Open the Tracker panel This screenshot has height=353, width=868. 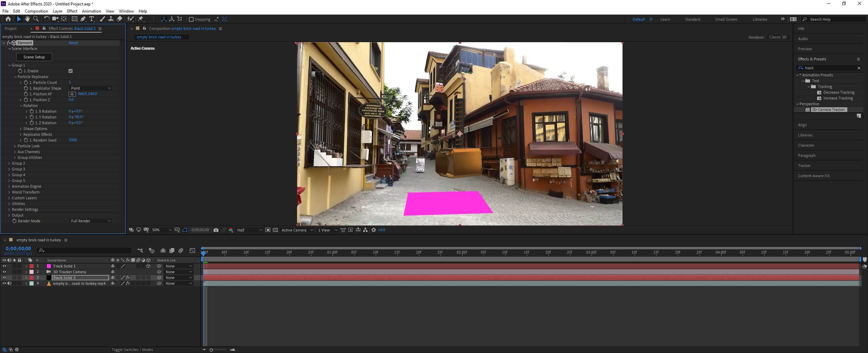pos(804,166)
